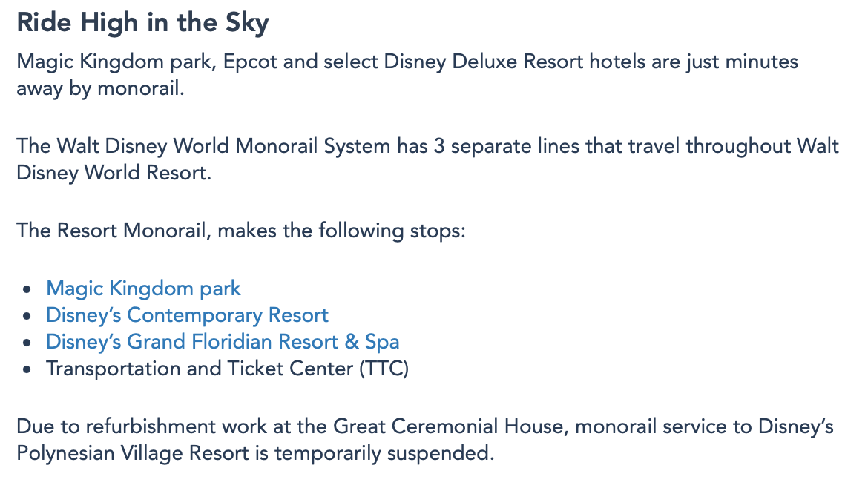Click the bullet beside Grand Floridian Resort
868x491 pixels.
[28, 343]
